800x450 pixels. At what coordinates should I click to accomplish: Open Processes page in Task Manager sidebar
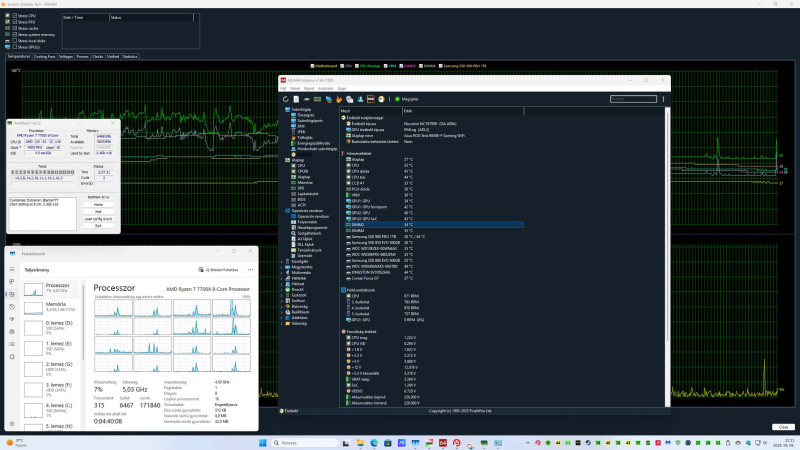pyautogui.click(x=12, y=282)
